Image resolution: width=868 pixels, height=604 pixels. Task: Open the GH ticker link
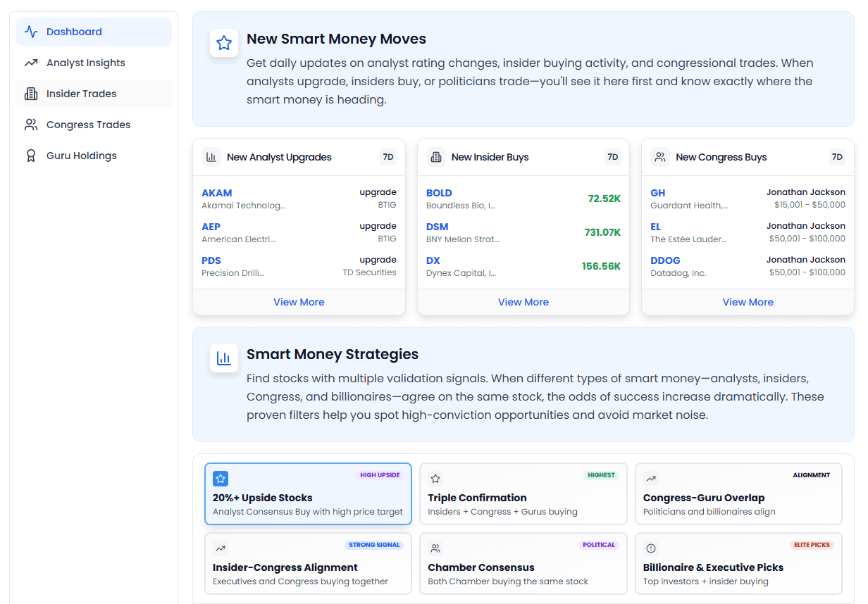(x=658, y=193)
